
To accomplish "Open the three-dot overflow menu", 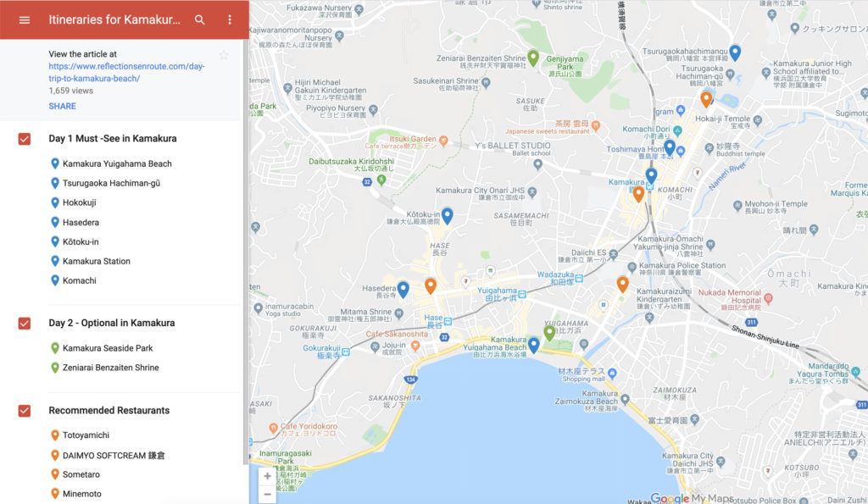I will pyautogui.click(x=231, y=19).
